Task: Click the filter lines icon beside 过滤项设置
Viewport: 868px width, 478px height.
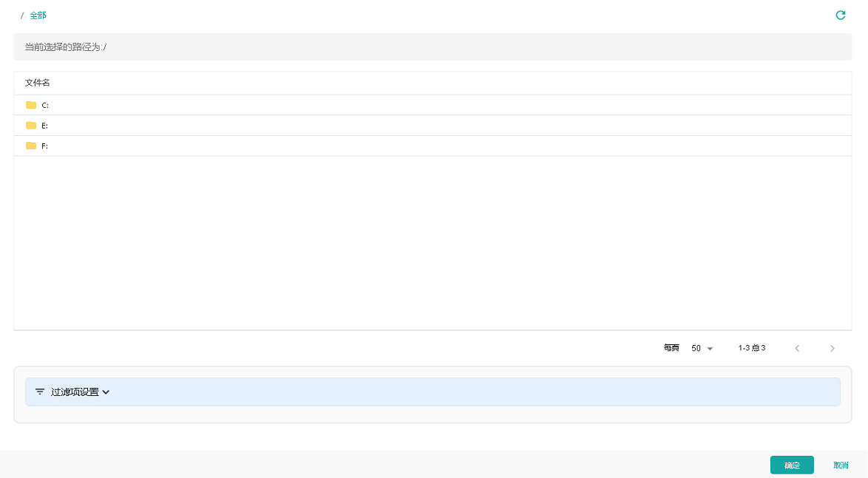Action: pos(40,392)
